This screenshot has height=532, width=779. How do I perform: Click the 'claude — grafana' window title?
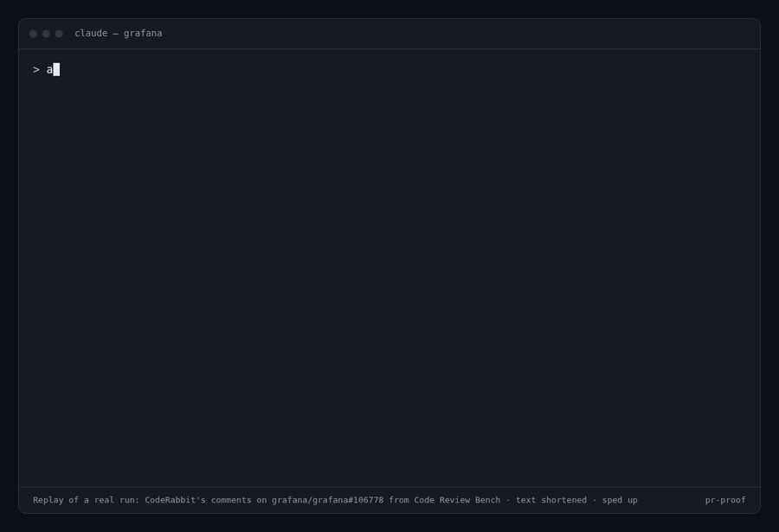pos(119,33)
